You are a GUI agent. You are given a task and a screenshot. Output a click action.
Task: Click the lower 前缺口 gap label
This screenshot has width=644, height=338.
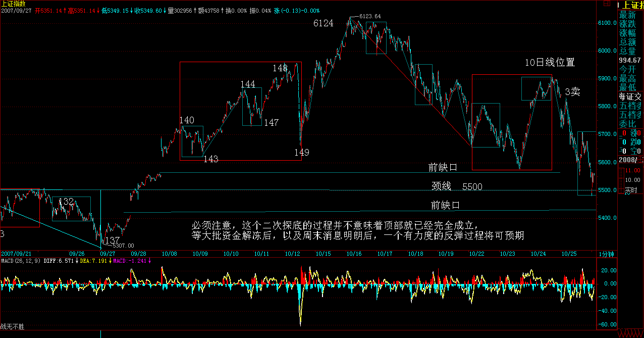click(445, 205)
